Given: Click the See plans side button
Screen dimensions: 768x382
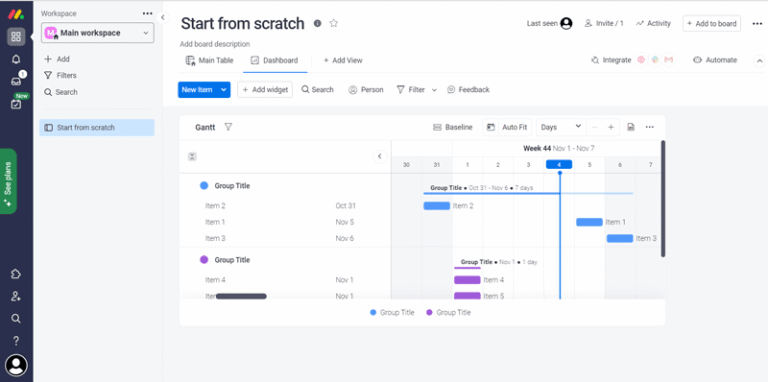Looking at the screenshot, I should point(8,181).
